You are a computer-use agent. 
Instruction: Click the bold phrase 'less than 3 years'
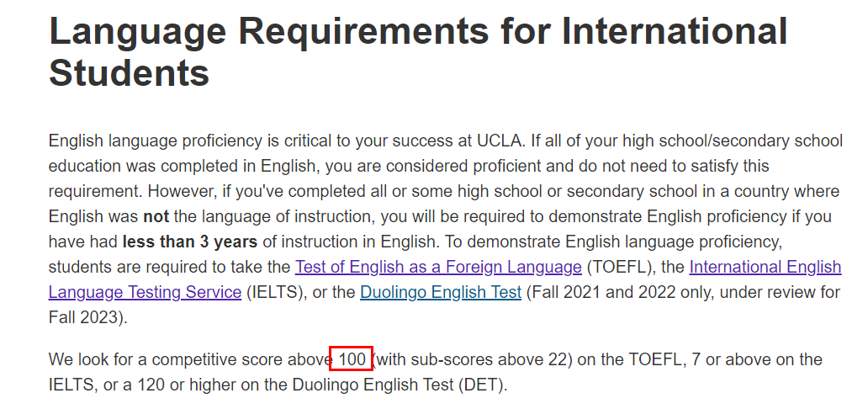[190, 242]
